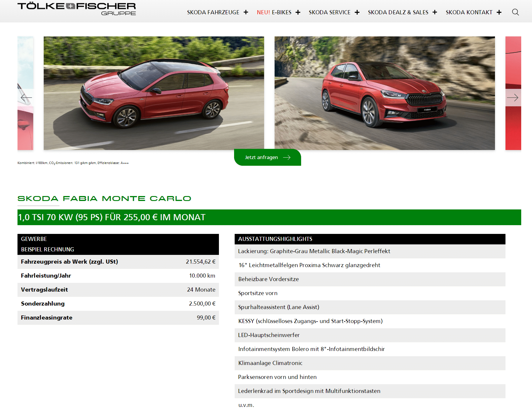Click the Jetzt anfragen button
The height and width of the screenshot is (411, 532).
point(268,157)
